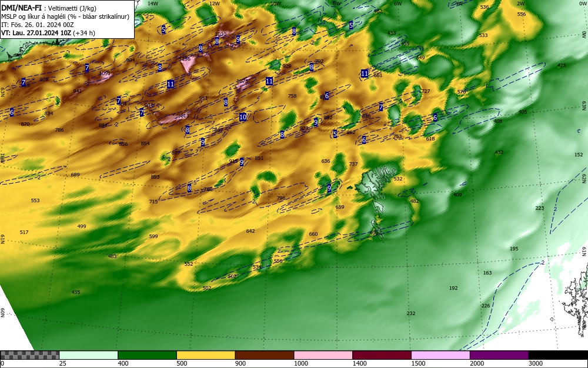This screenshot has height=368, width=588.
Task: Click the map value 226
Action: [x=486, y=306]
